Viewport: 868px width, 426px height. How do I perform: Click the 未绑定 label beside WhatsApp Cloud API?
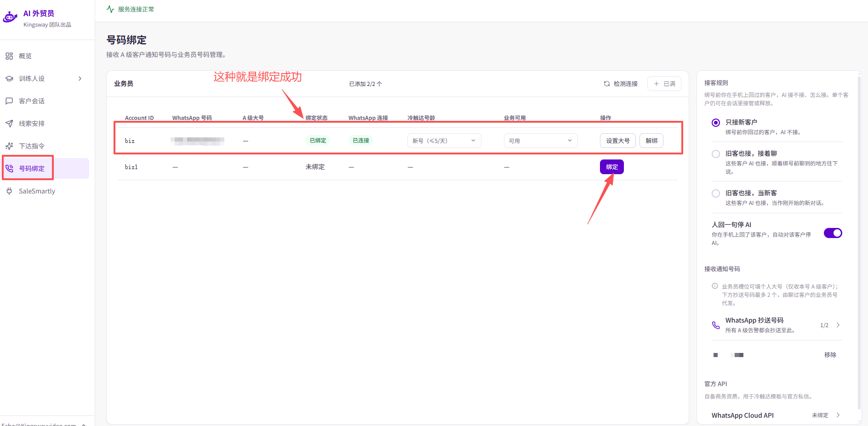[x=820, y=415]
